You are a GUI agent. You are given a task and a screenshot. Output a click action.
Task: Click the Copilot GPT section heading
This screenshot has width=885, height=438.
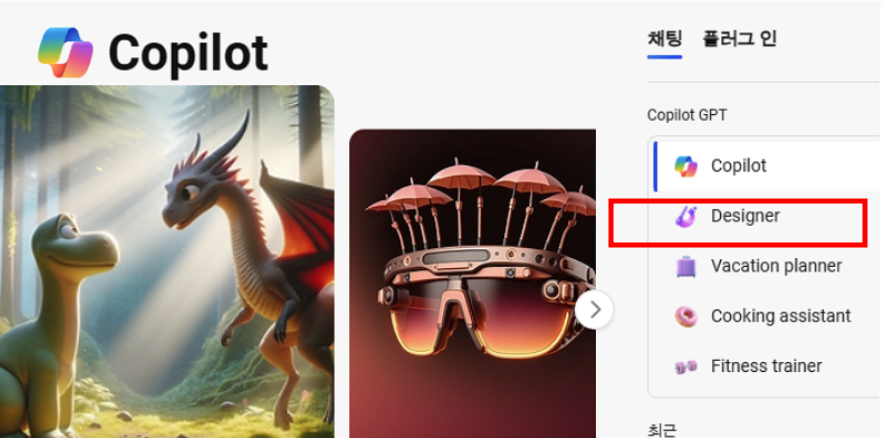coord(687,115)
